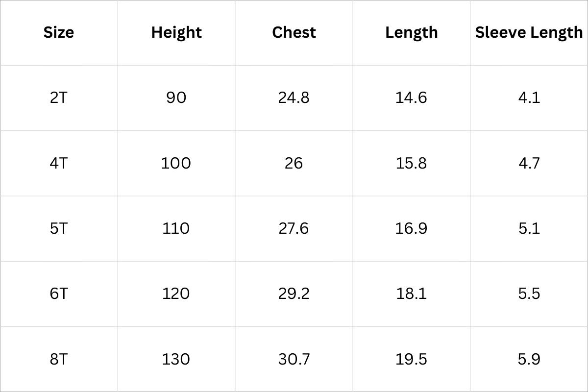Screen dimensions: 588x392
Task: Click the Length column header
Action: [x=412, y=32]
